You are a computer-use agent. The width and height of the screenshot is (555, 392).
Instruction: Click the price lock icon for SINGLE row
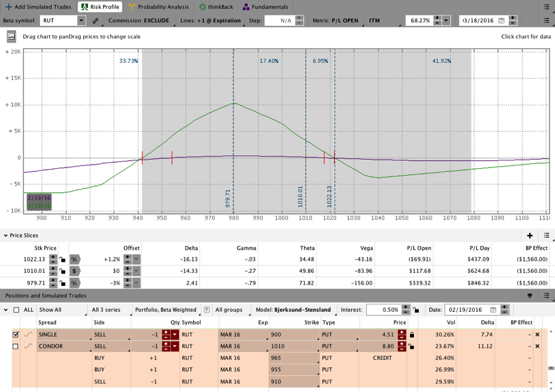pyautogui.click(x=412, y=335)
